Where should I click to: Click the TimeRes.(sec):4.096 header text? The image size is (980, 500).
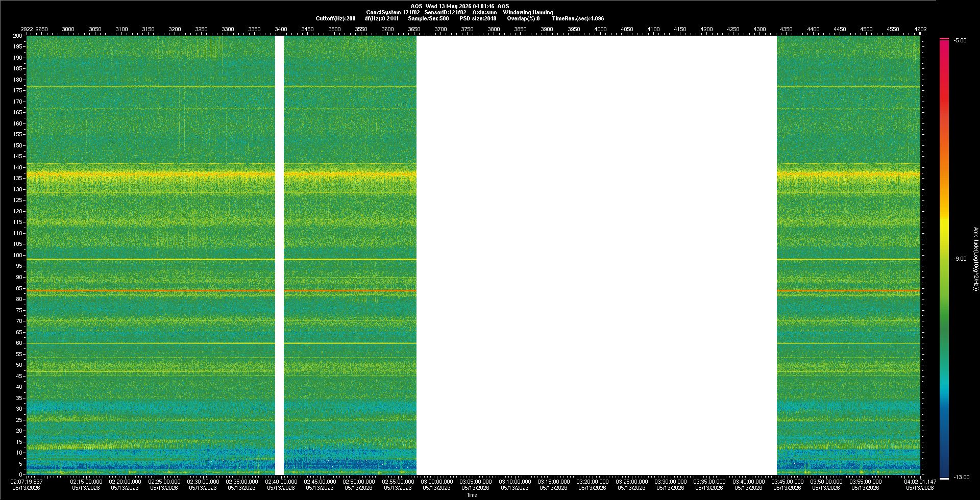(578, 18)
